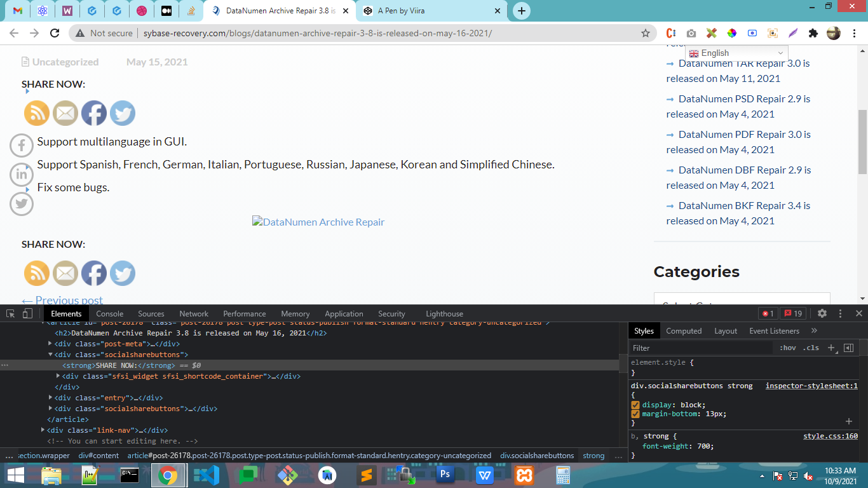Viewport: 868px width, 488px height.
Task: Click the DevTools error count badge
Action: coord(768,313)
